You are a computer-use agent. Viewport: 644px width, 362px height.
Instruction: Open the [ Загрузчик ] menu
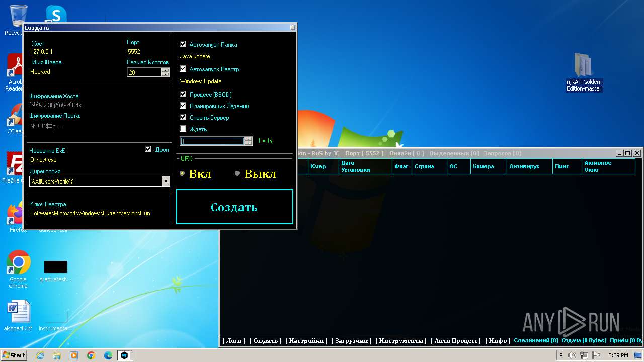(351, 341)
